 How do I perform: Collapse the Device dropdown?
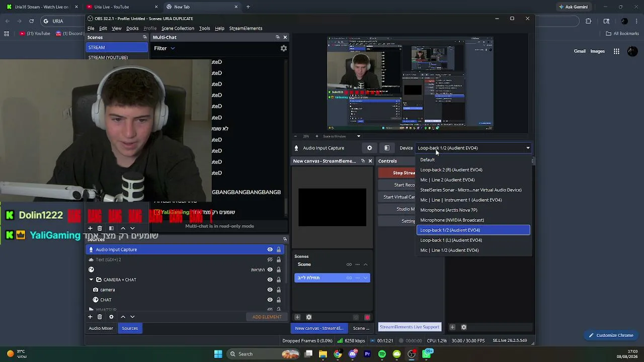(x=528, y=148)
